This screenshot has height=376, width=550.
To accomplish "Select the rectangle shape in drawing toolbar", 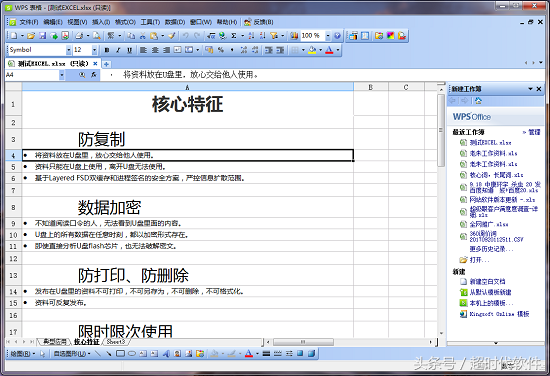I will tap(120, 354).
